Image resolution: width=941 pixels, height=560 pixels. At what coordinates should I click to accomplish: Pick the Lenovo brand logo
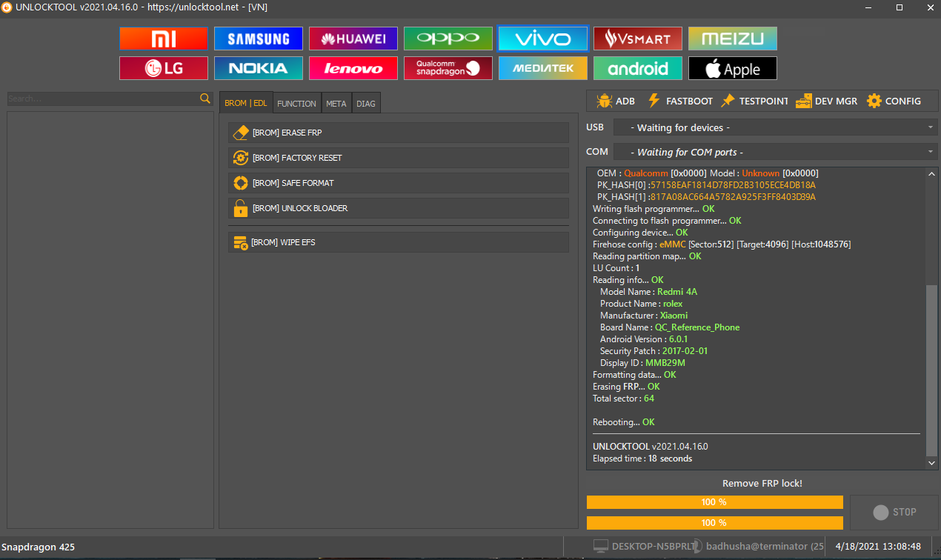pos(353,68)
